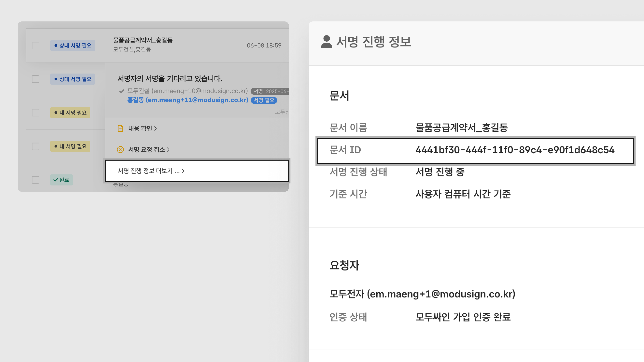Tick the checkbox in the 완료 row
This screenshot has height=362, width=644.
[x=36, y=180]
